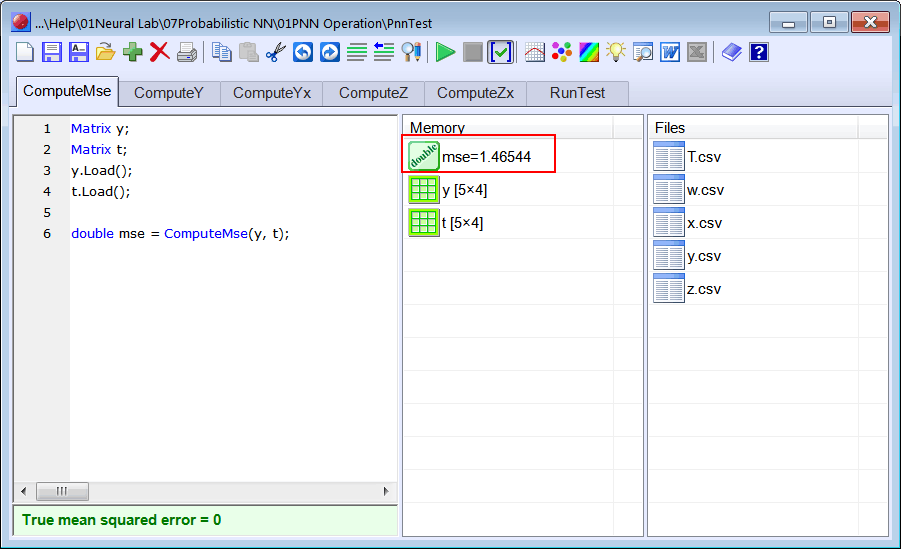The image size is (901, 549).
Task: Switch to the ComputeMse tab
Action: [67, 91]
